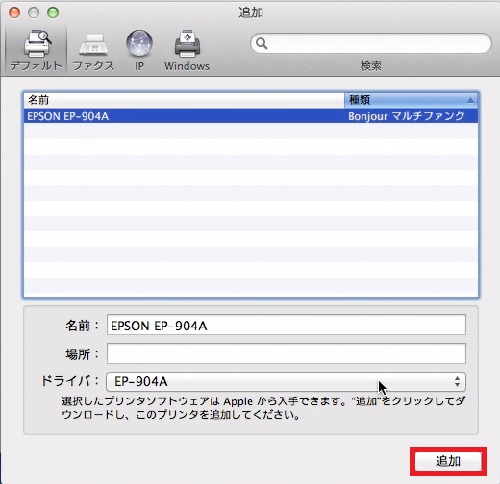This screenshot has width=500, height=484.
Task: Open the ファクス toolbar tab
Action: [93, 52]
